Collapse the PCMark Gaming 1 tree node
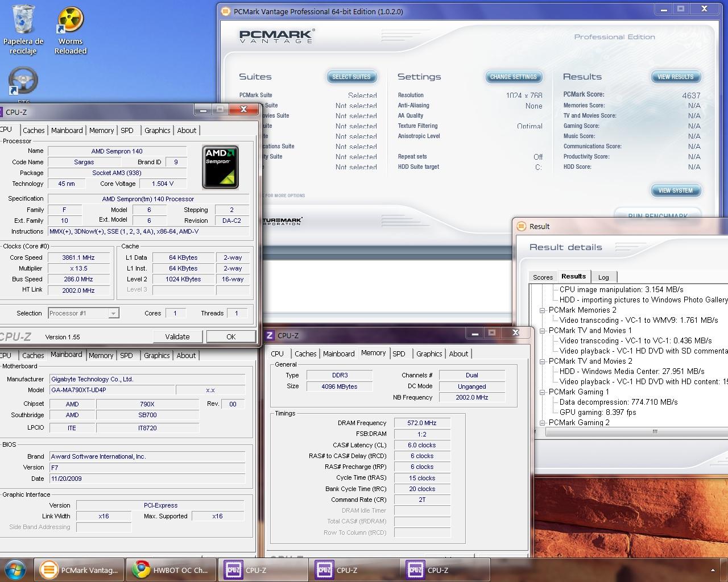The image size is (728, 582). (542, 392)
